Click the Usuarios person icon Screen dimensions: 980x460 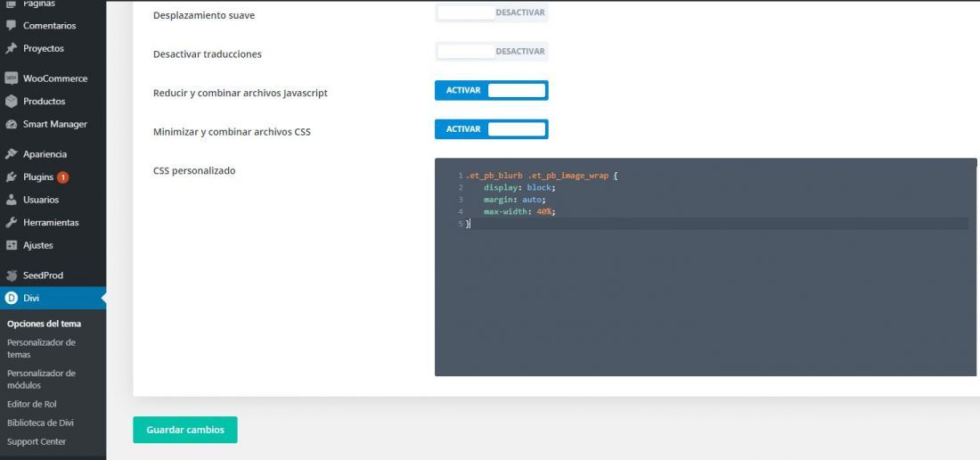coord(11,200)
